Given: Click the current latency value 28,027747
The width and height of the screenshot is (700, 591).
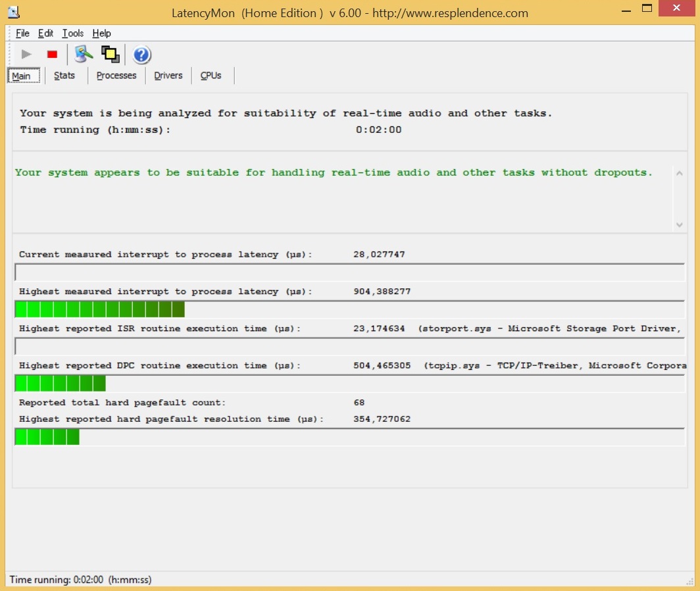Looking at the screenshot, I should click(x=379, y=254).
